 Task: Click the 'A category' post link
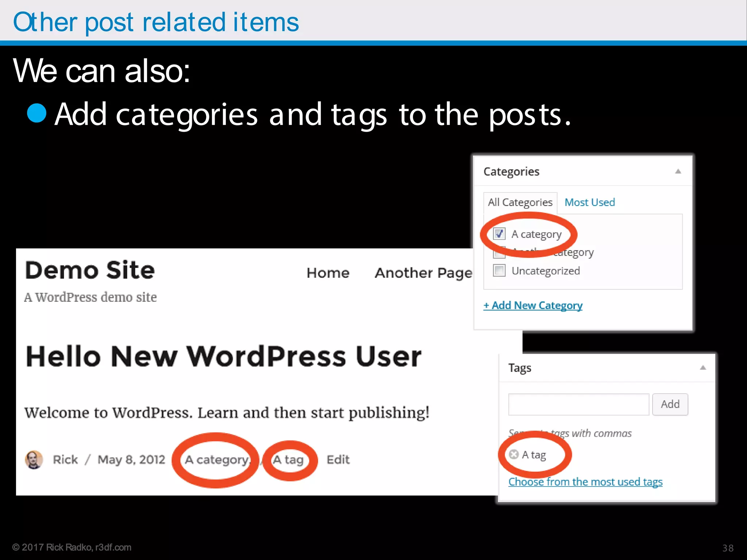[217, 460]
